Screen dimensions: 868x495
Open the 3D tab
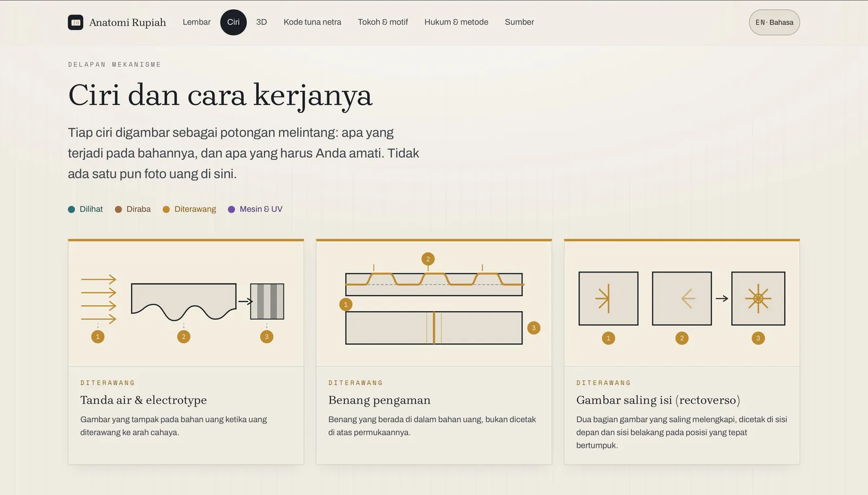click(x=261, y=22)
